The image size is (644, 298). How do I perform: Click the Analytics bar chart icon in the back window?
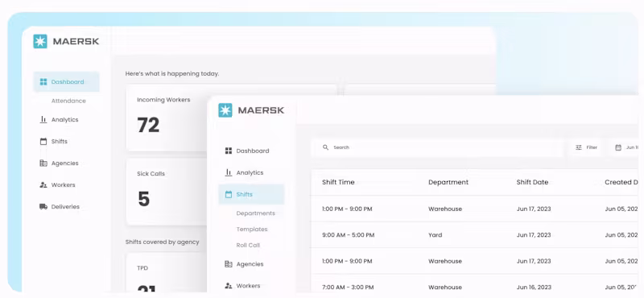click(x=43, y=120)
